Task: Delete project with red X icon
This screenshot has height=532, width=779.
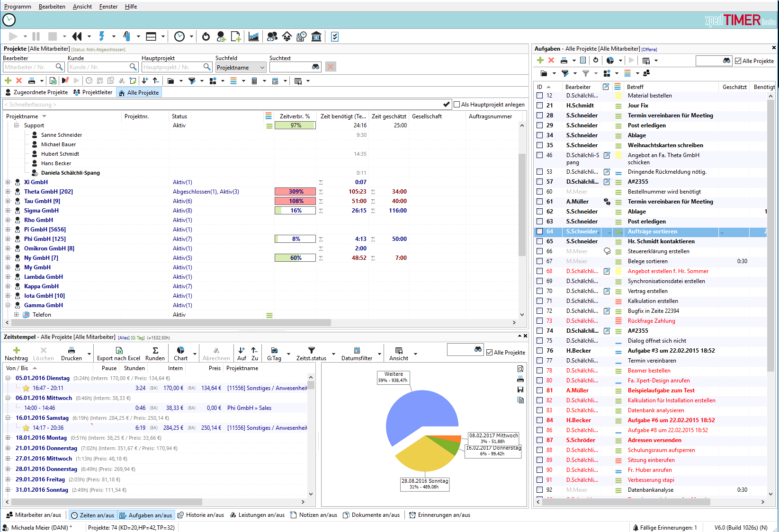Action: click(x=19, y=81)
